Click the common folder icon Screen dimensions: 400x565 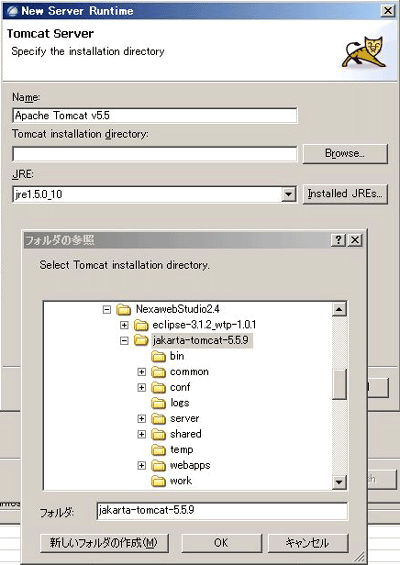pos(158,372)
